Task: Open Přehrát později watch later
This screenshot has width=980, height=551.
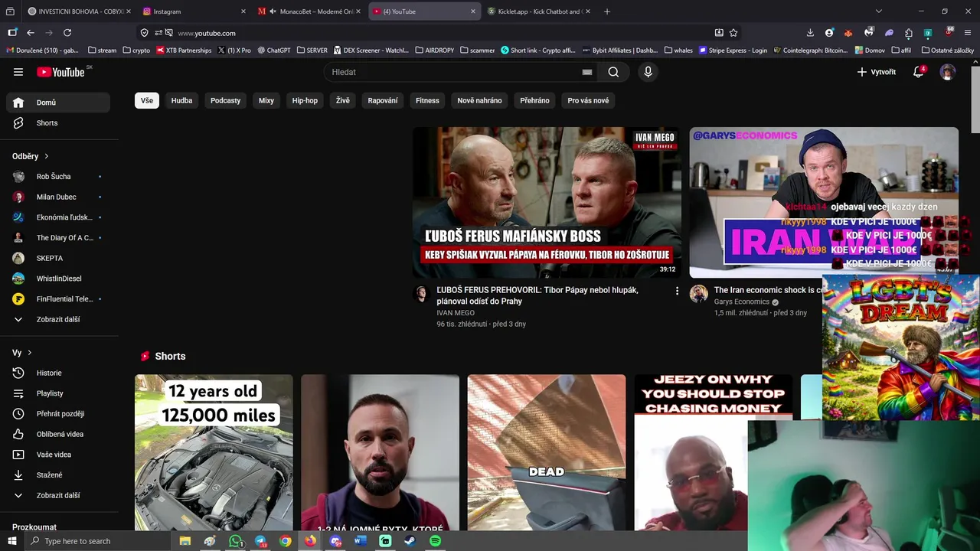Action: click(x=58, y=414)
